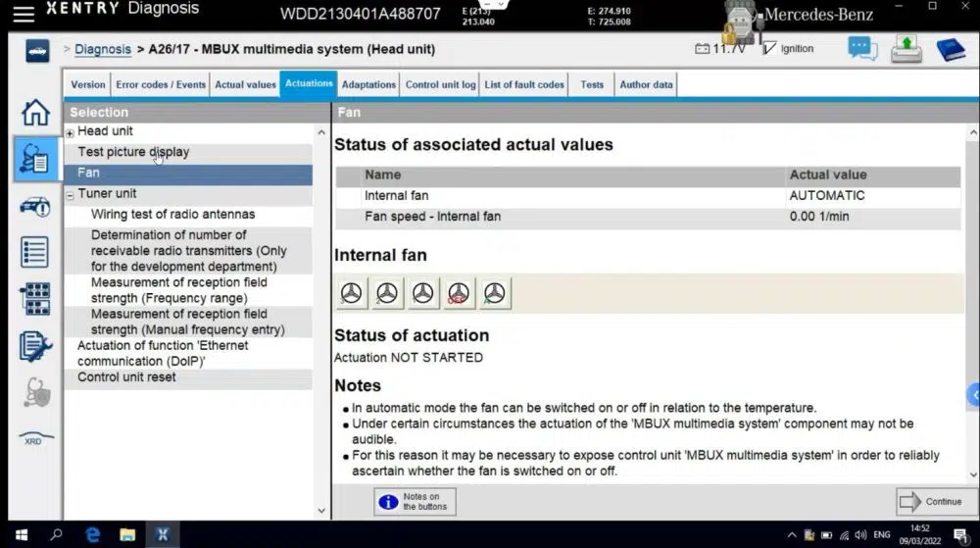Switch to the Tests tab
Viewport: 980px width, 548px height.
[592, 85]
